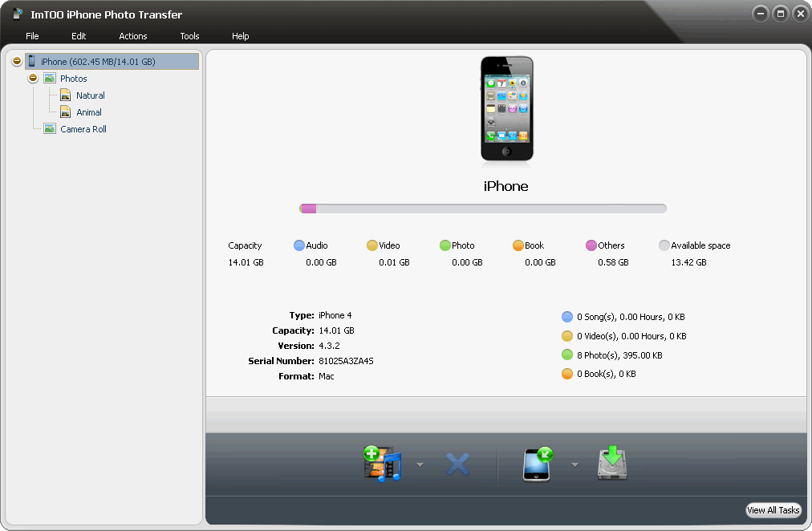Click the '13.42 GB' available space value

688,262
